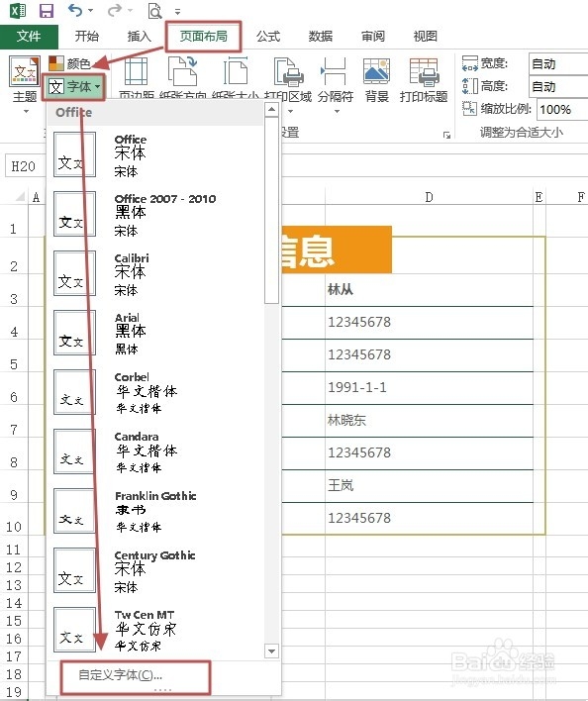
Task: Click the orange 信息 title banner
Action: pyautogui.click(x=337, y=250)
